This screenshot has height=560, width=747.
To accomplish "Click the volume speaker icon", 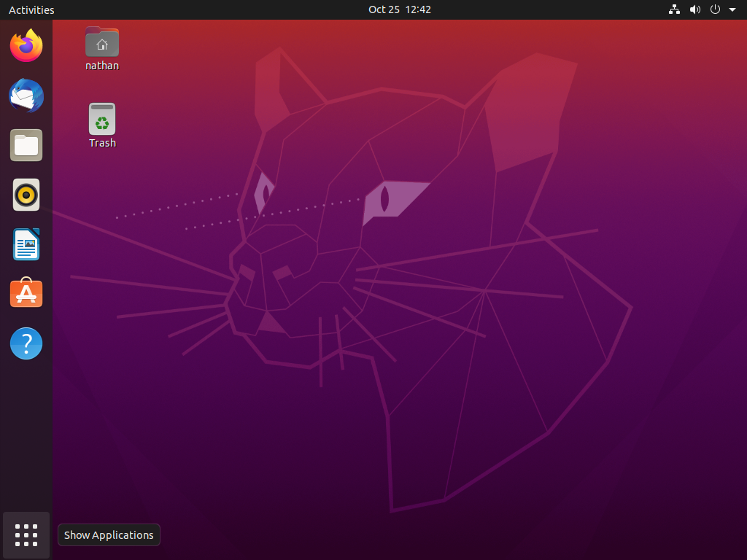I will click(695, 9).
